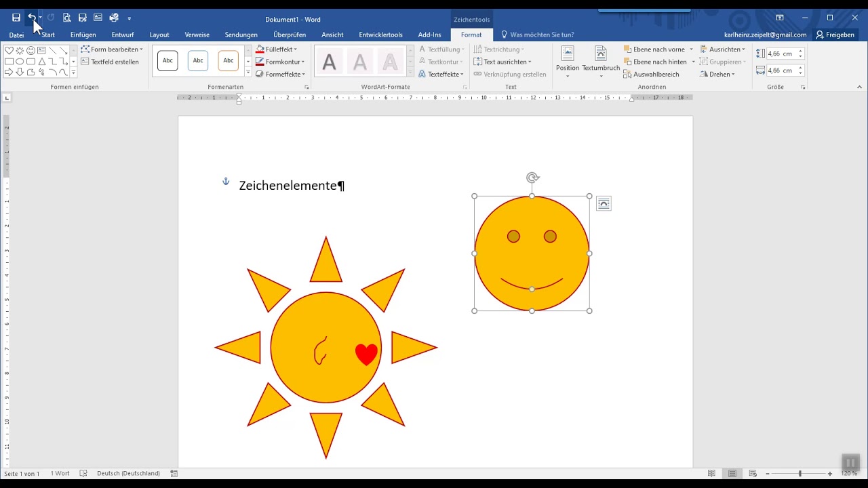Open Formkontur dropdown

(x=279, y=62)
